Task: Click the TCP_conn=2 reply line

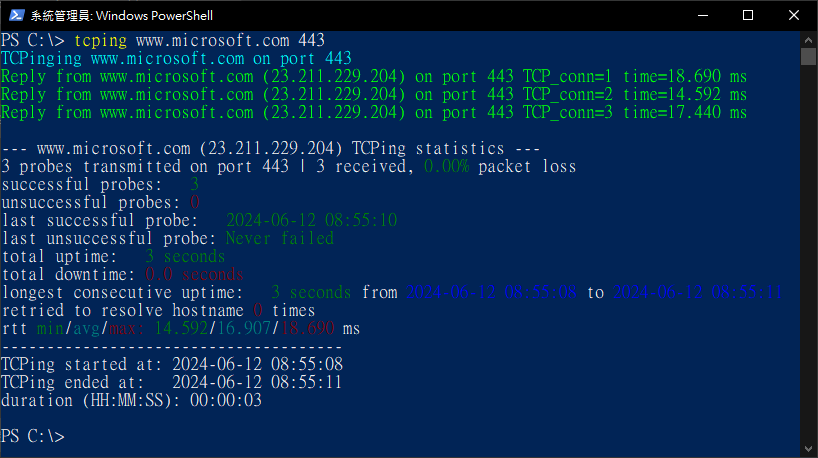Action: point(374,94)
